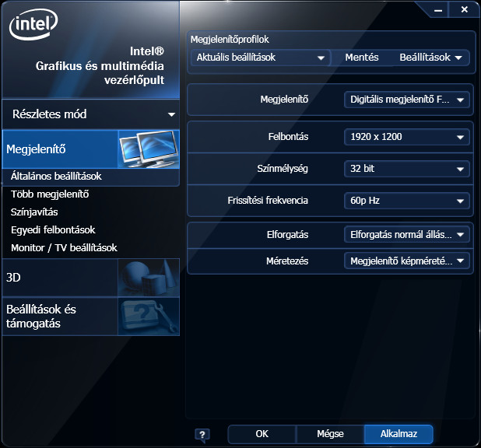Open the Digitális megjelenítő display dropdown
Screen dimensions: 481x448
click(x=407, y=100)
